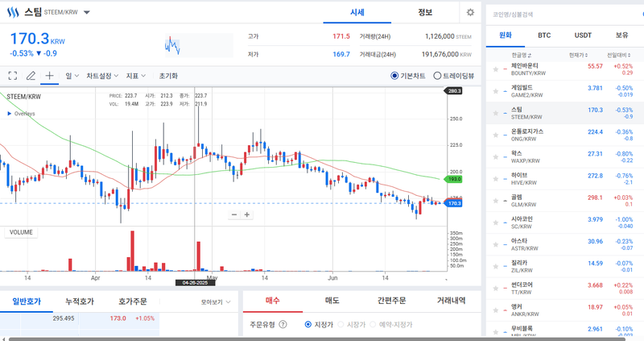Favorite star for 스팀 STEEM/KRW row
Image resolution: width=644 pixels, height=341 pixels.
tap(496, 113)
